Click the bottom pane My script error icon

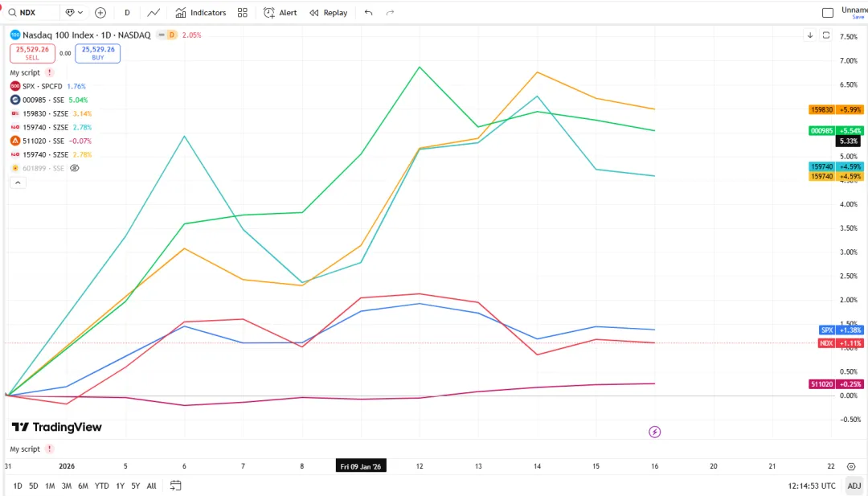(49, 449)
